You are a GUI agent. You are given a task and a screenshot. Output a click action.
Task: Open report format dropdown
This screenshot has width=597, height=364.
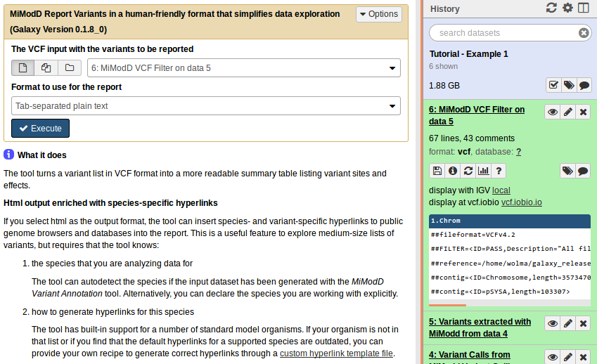point(205,105)
